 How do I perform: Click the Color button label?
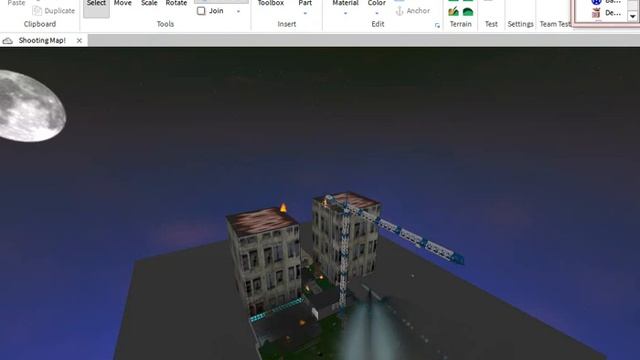(376, 3)
